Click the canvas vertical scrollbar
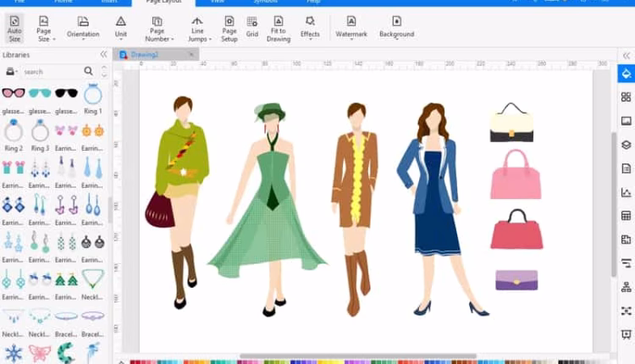This screenshot has height=364, width=635. click(614, 205)
